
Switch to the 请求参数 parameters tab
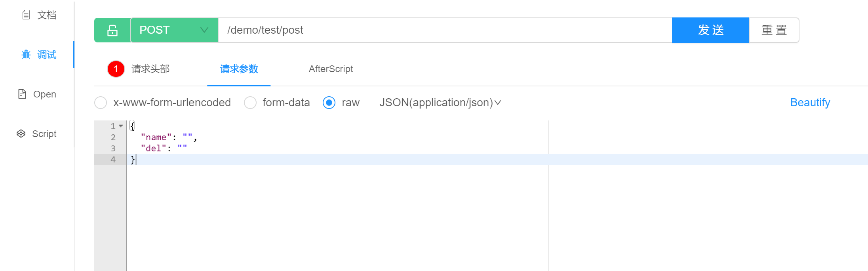tap(239, 69)
